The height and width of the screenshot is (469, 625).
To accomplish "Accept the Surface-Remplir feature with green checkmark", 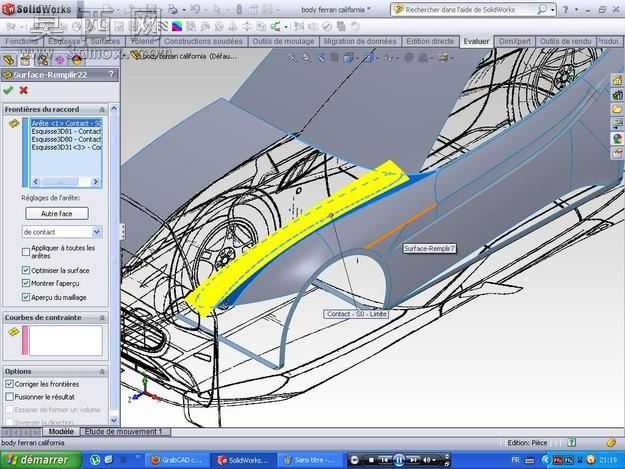I will 8,90.
